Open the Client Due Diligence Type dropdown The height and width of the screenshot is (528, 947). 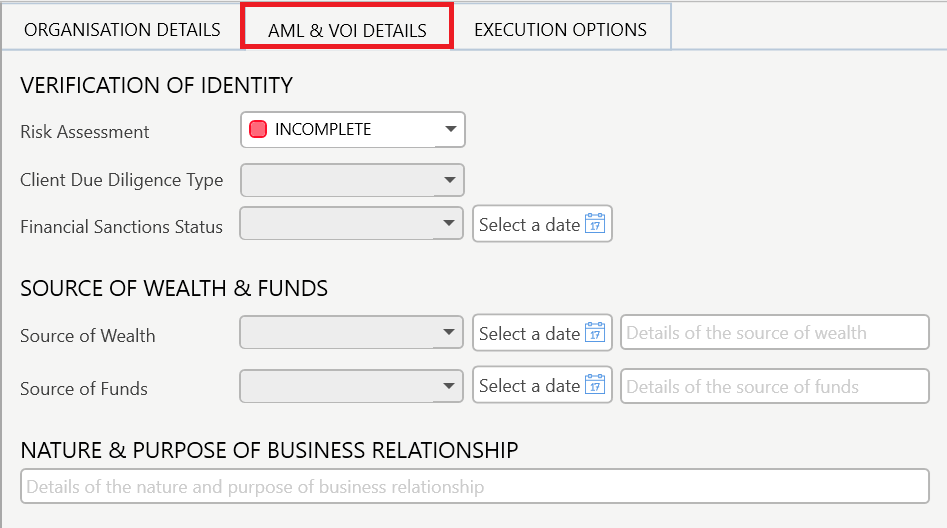tap(352, 181)
